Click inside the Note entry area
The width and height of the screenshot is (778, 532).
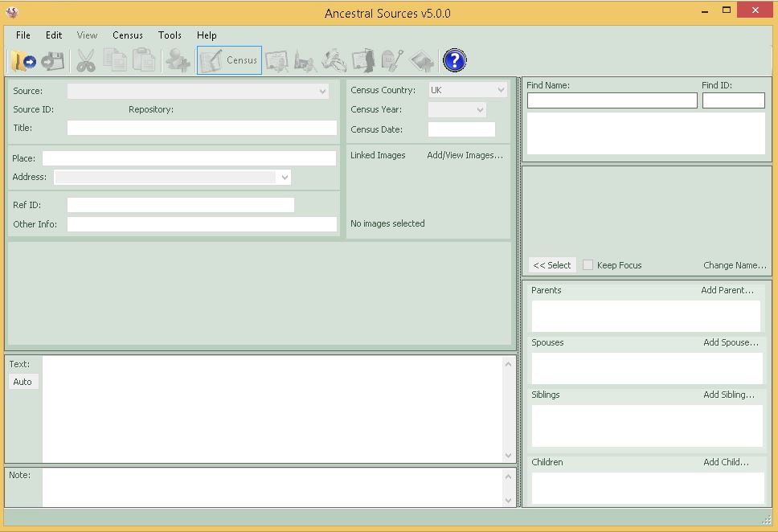pyautogui.click(x=272, y=487)
